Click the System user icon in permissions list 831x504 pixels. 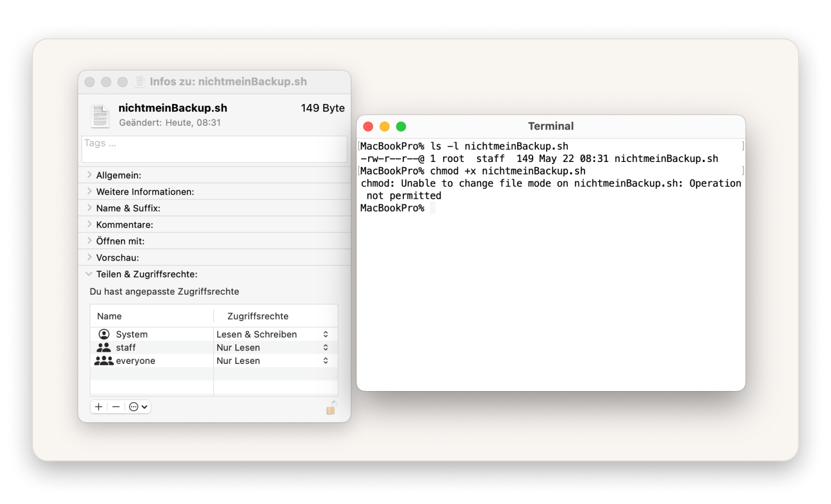coord(104,334)
